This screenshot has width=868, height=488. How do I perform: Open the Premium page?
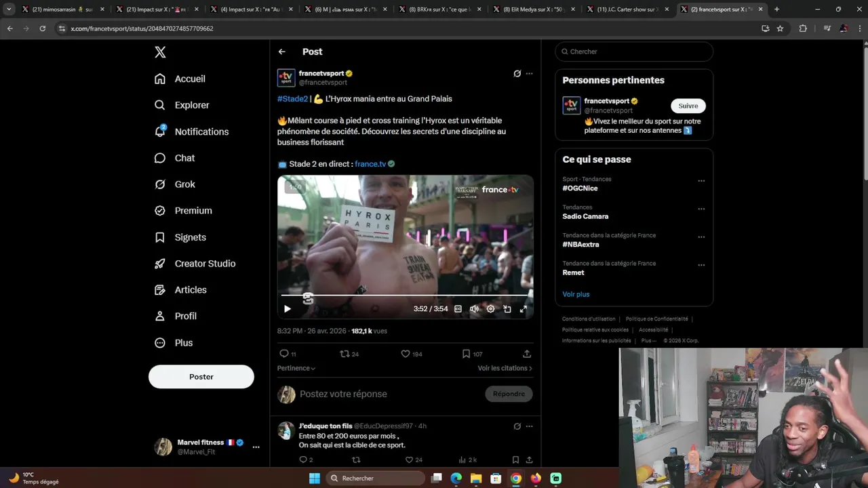pyautogui.click(x=183, y=211)
